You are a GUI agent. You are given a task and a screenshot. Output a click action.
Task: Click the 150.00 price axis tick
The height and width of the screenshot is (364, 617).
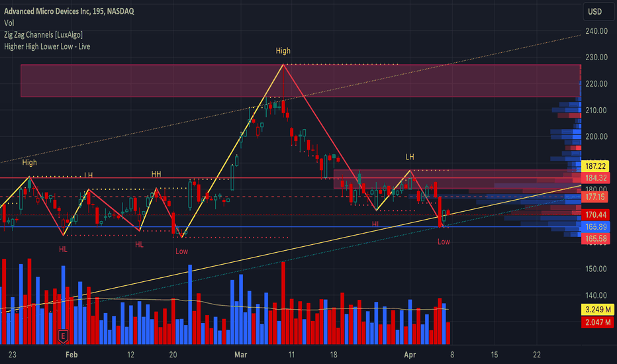point(596,269)
